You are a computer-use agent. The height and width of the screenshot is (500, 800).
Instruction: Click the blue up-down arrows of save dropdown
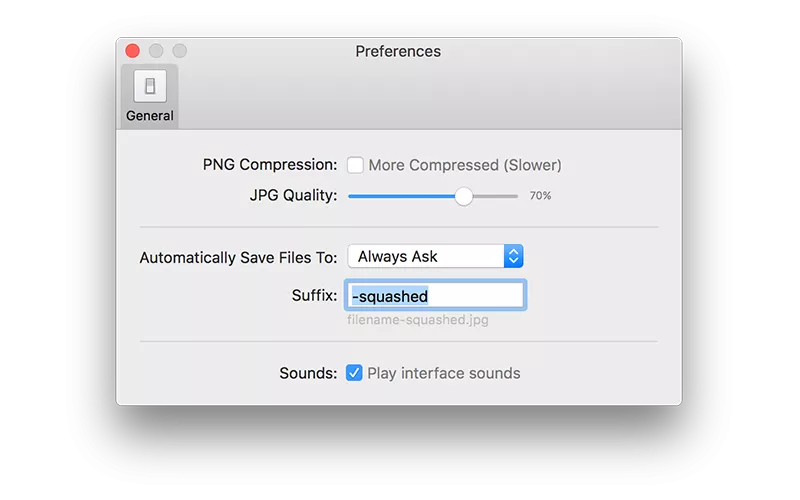click(514, 256)
